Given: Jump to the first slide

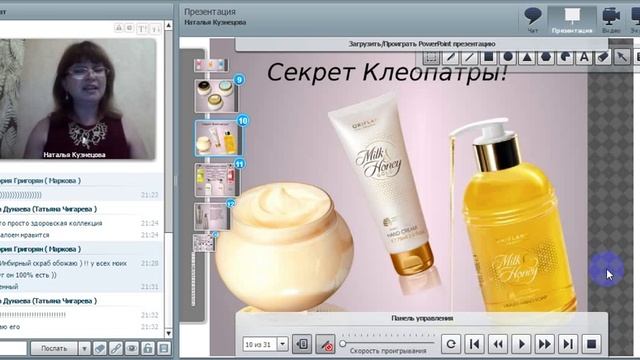Looking at the screenshot, I should [474, 344].
